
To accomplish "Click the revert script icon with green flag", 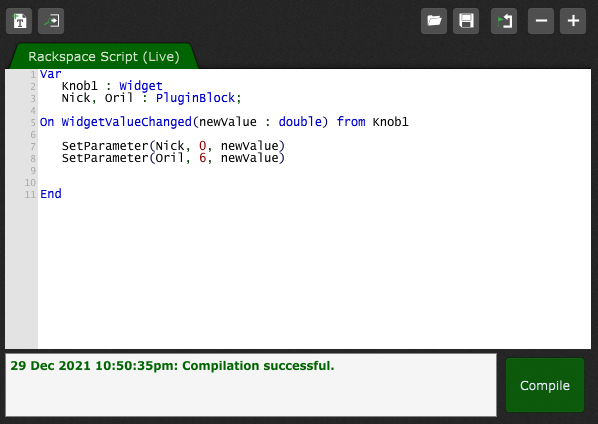I will [504, 21].
